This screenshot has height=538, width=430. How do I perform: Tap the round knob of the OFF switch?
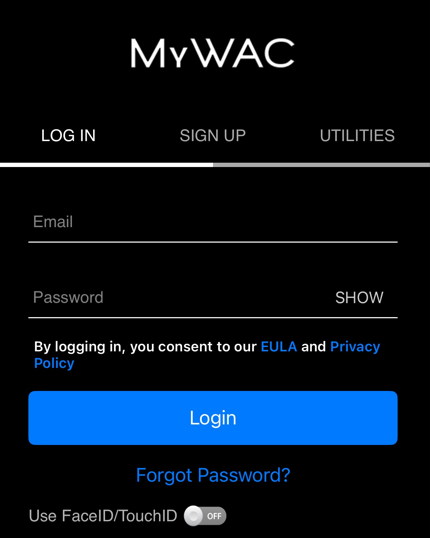pyautogui.click(x=194, y=516)
